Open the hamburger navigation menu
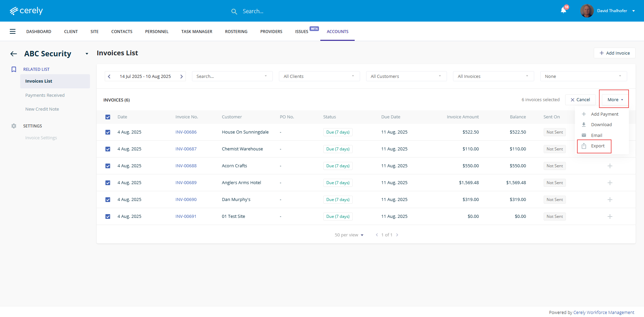644x317 pixels. click(13, 31)
